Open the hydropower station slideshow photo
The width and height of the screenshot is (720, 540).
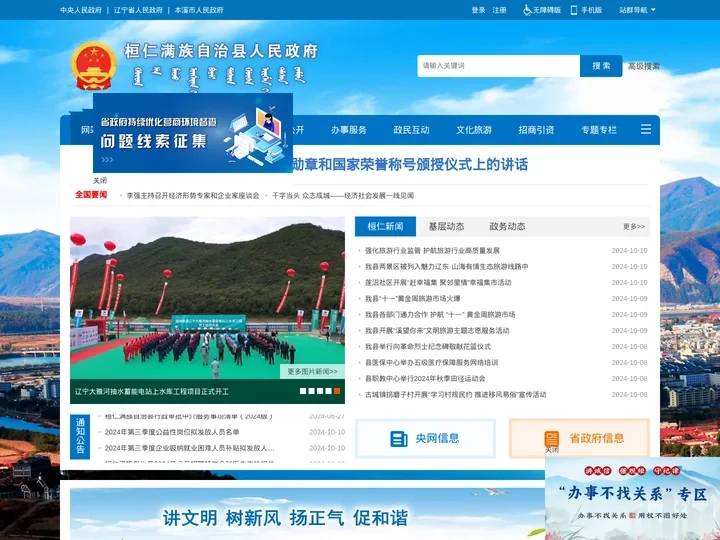point(208,298)
